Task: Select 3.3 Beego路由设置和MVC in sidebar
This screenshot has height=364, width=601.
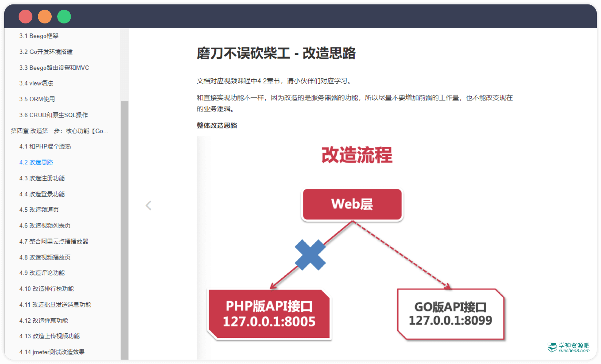Action: pos(54,68)
